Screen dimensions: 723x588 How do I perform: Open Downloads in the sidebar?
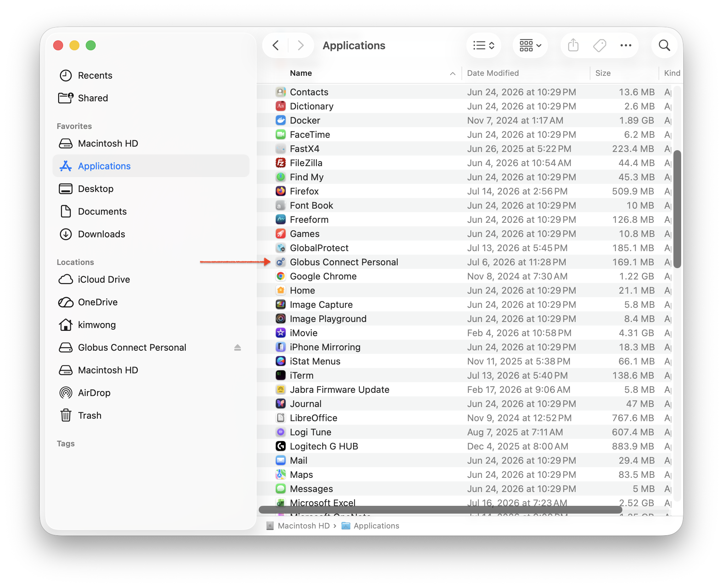151,234
